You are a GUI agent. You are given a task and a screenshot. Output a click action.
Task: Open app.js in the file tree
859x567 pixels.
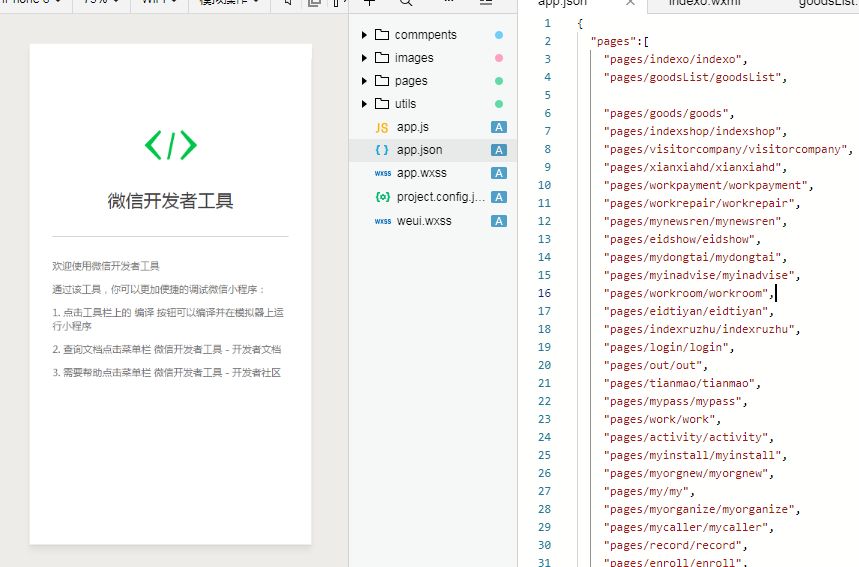[x=413, y=127]
